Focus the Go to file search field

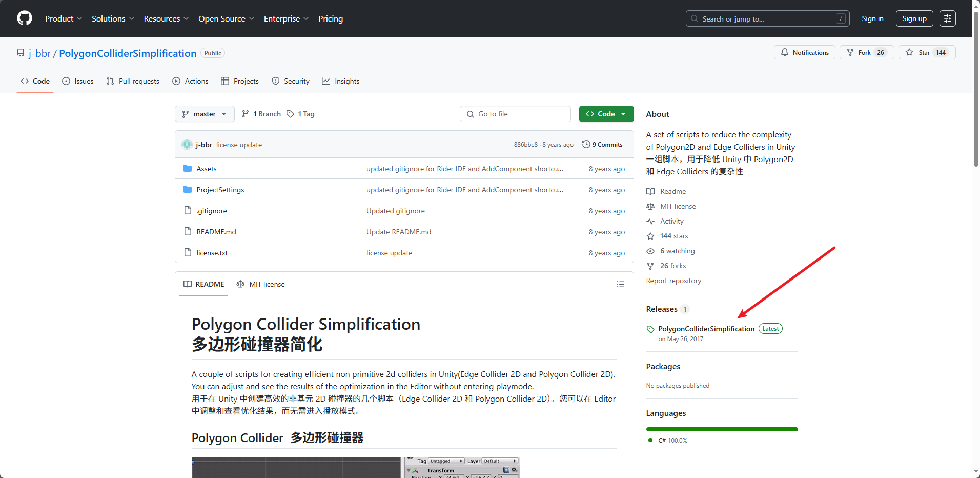click(515, 114)
